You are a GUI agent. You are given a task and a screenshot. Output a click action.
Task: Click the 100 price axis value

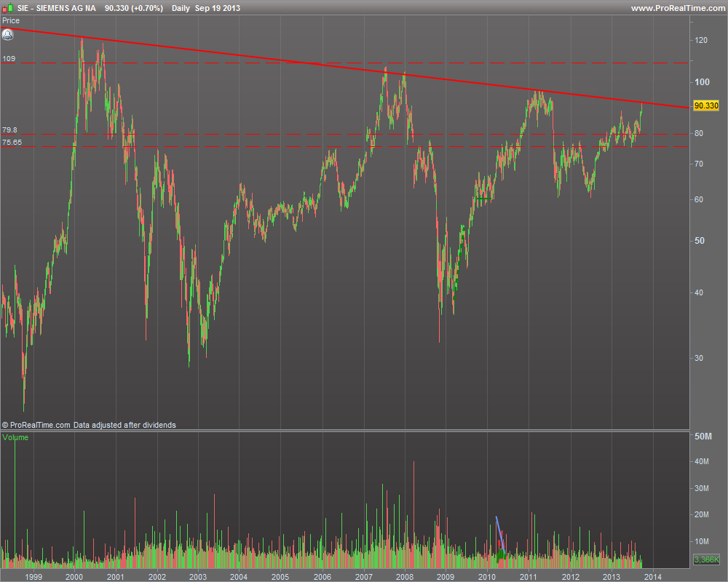point(702,82)
